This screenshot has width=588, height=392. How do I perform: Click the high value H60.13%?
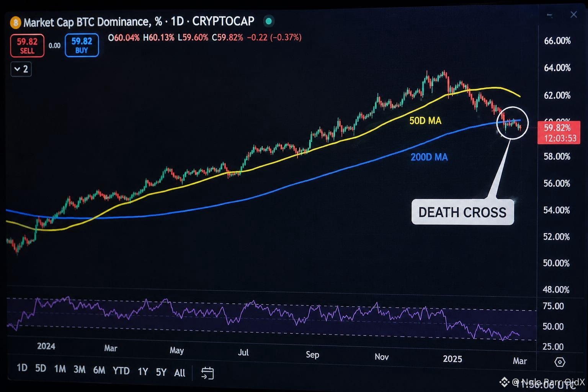pos(158,38)
